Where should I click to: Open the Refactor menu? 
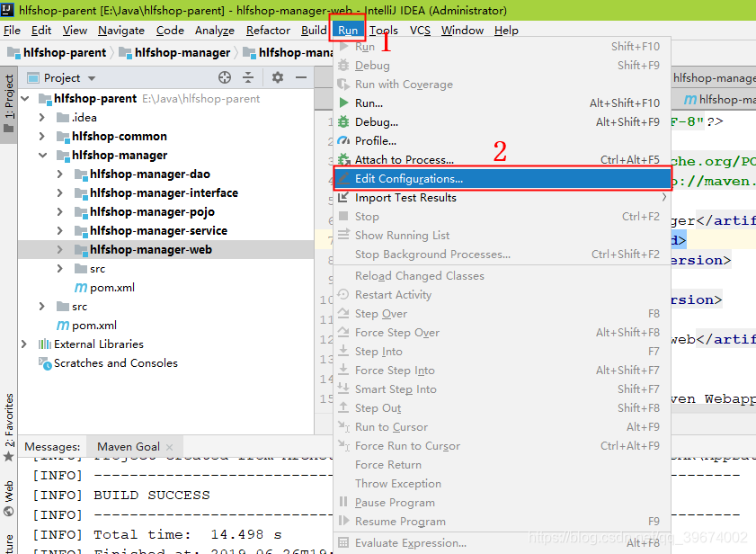coord(268,31)
